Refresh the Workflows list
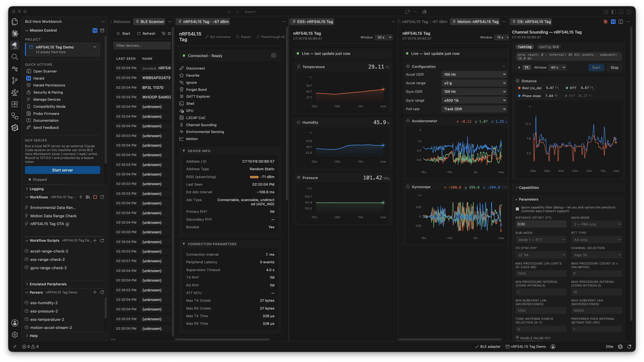This screenshot has width=644, height=362. tap(102, 197)
